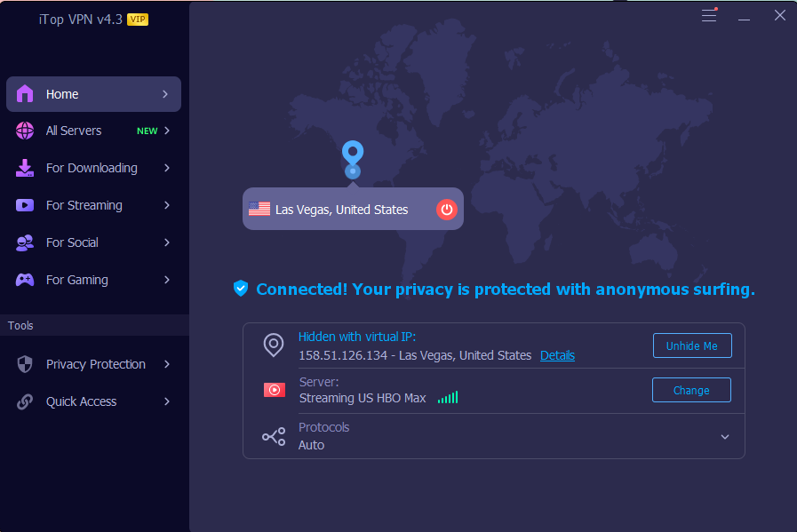
Task: Expand the For Gaming chevron
Action: (167, 280)
